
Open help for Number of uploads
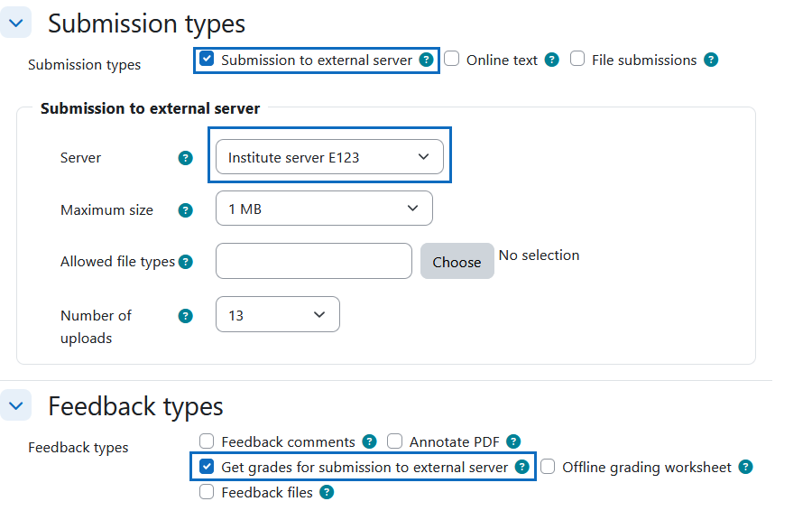click(186, 316)
